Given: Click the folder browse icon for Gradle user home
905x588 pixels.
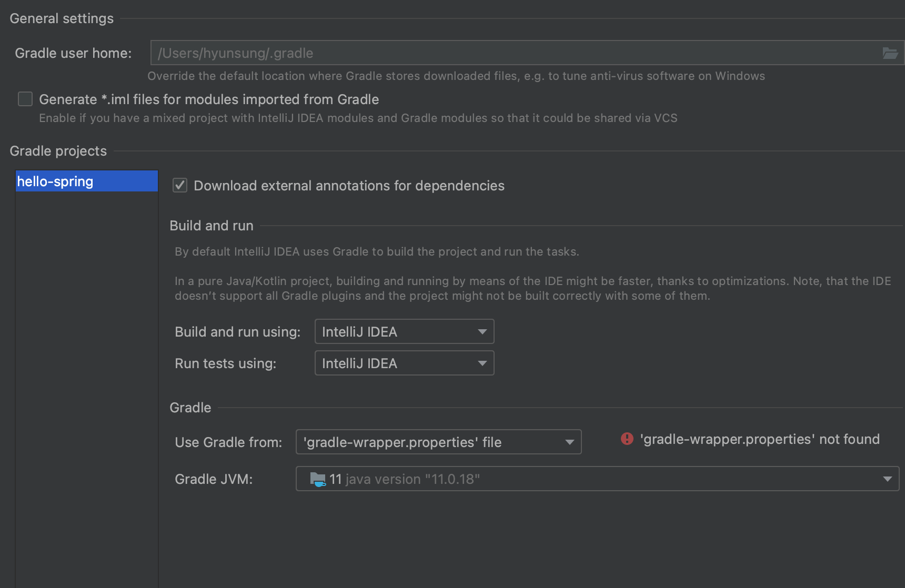Looking at the screenshot, I should [x=890, y=53].
